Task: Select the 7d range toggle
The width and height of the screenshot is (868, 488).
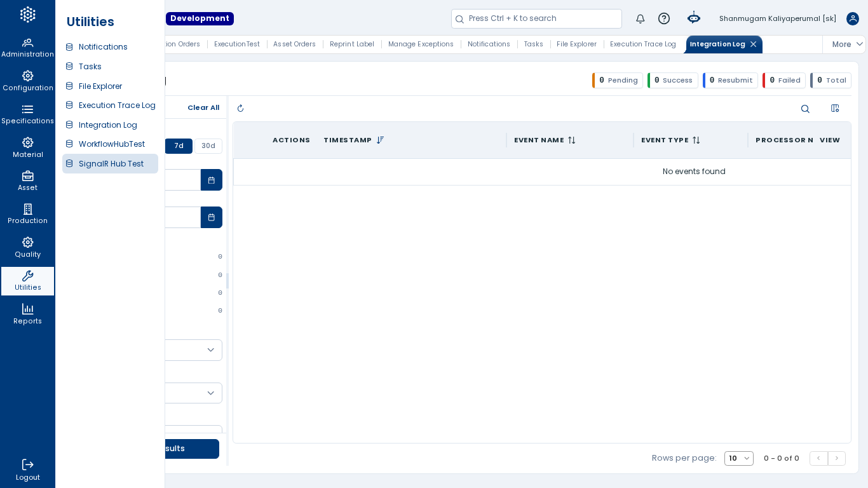Action: point(179,146)
